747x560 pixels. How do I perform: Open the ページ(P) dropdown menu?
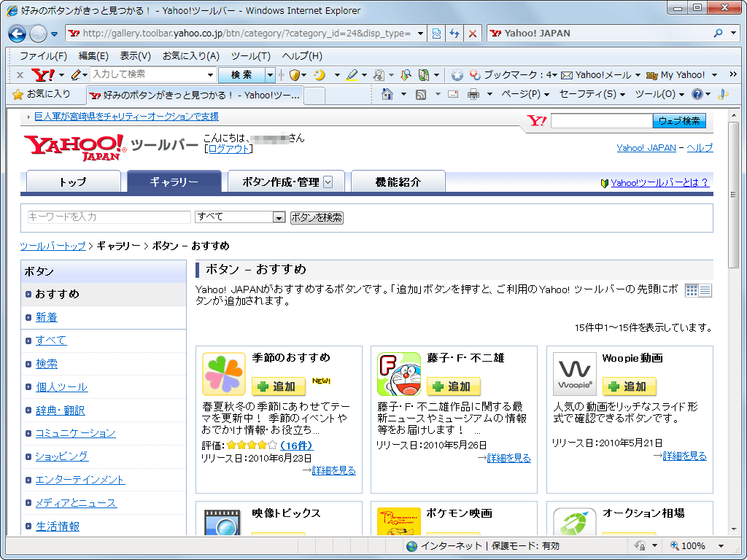tap(525, 94)
